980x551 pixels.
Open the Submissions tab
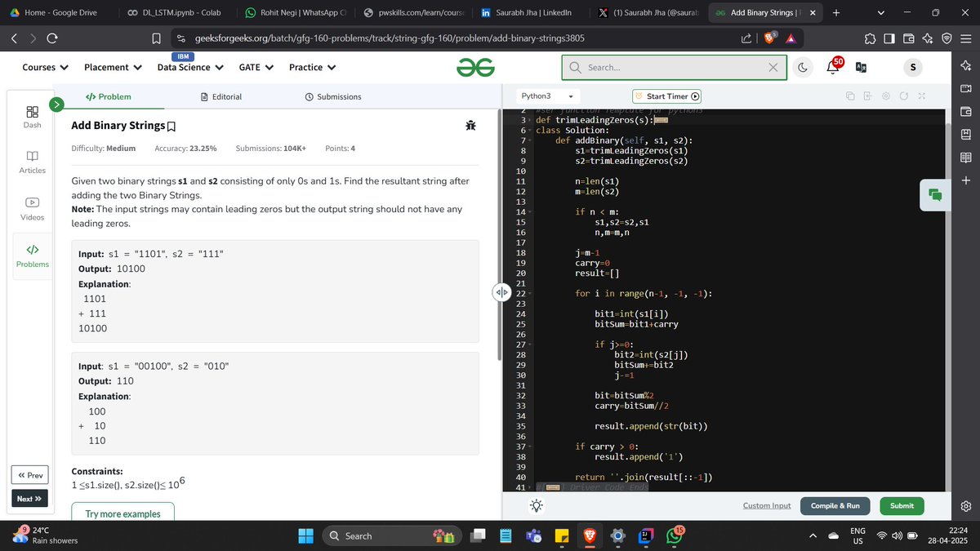333,96
